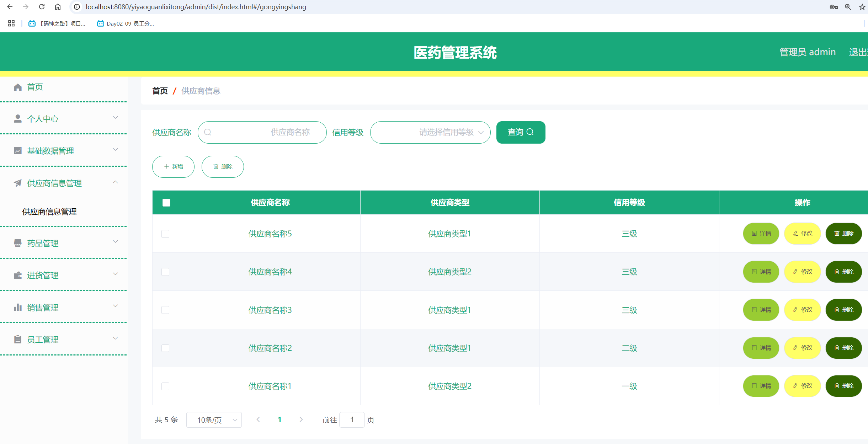Viewport: 868px width, 444px height.
Task: Click the password key icon
Action: 834,7
